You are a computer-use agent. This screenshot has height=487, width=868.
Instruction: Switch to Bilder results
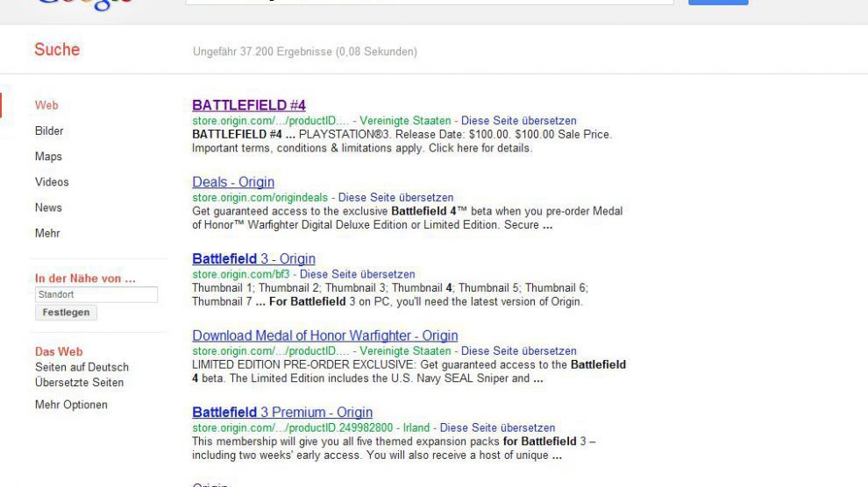click(x=49, y=131)
